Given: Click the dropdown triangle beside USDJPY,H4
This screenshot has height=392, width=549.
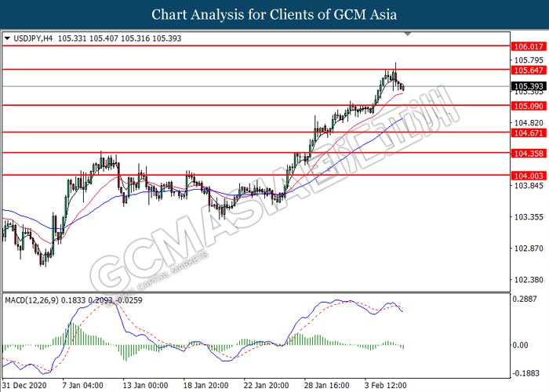Looking at the screenshot, I should pyautogui.click(x=7, y=38).
